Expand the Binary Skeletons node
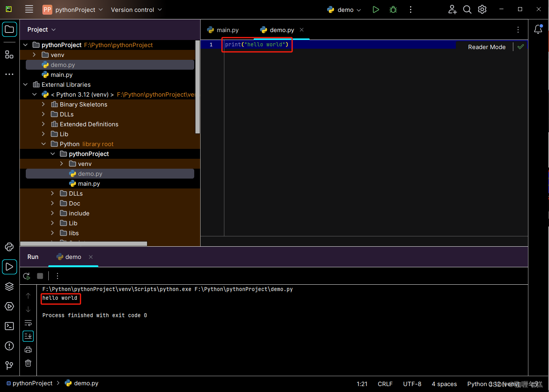This screenshot has width=549, height=392. 44,104
